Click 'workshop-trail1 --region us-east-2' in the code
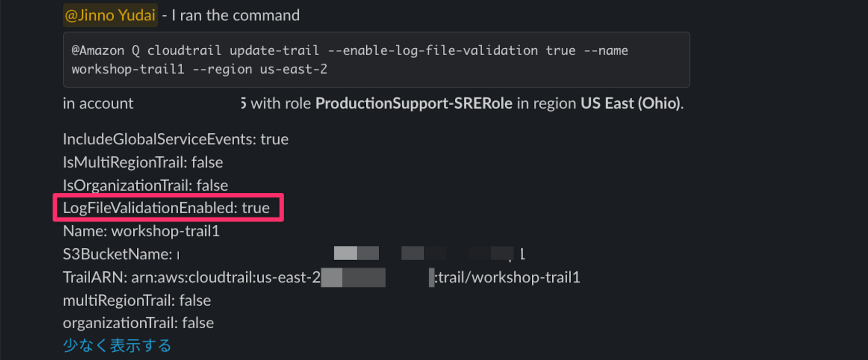The image size is (868, 360). tap(200, 69)
